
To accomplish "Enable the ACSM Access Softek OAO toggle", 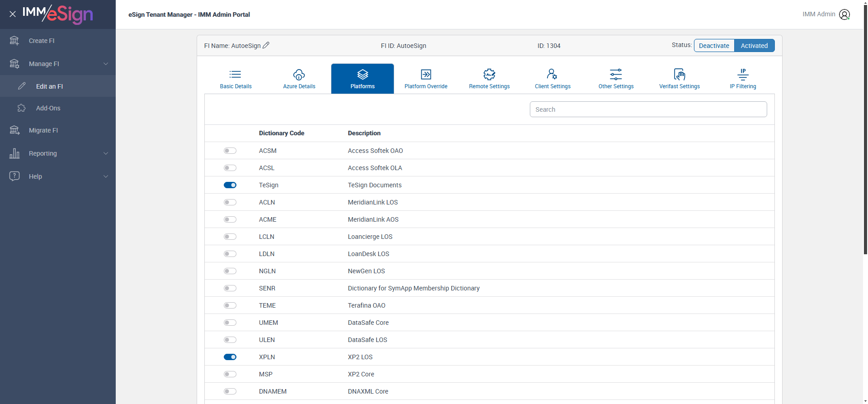I will tap(230, 151).
